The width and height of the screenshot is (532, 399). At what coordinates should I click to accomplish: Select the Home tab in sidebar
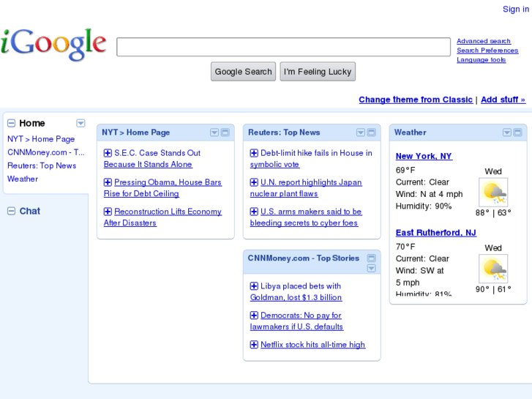(x=32, y=123)
